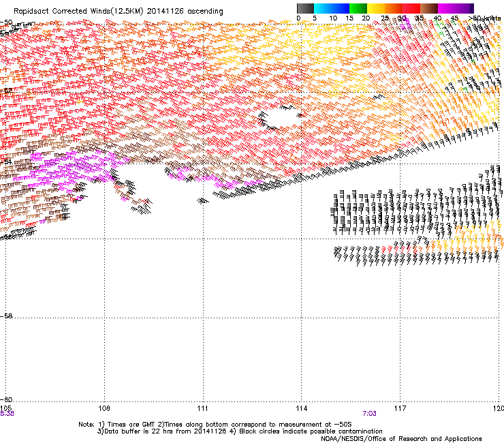The height and width of the screenshot is (443, 504).
Task: Click the cyan swatch in the wind speed legend
Action: [x=323, y=8]
